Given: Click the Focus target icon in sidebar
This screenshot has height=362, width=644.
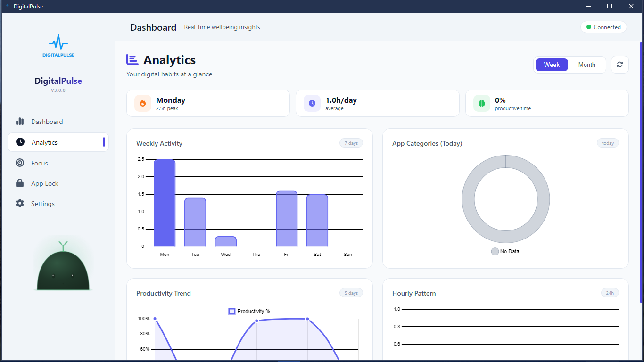Looking at the screenshot, I should 20,163.
